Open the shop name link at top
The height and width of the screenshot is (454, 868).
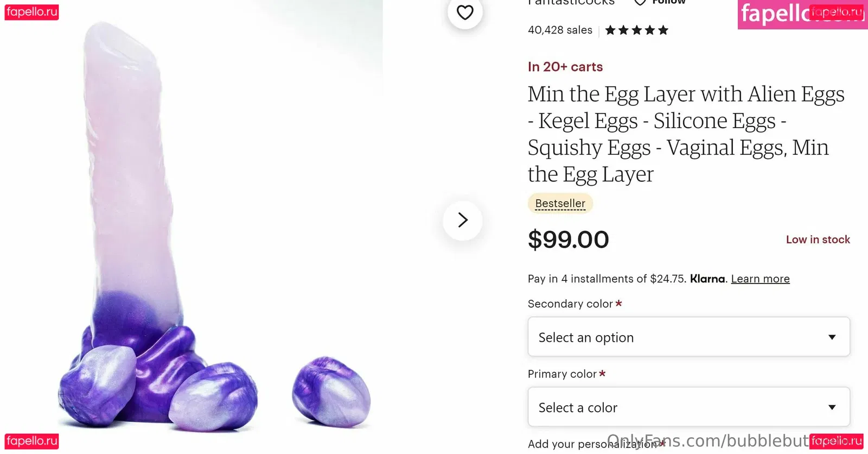tap(571, 3)
